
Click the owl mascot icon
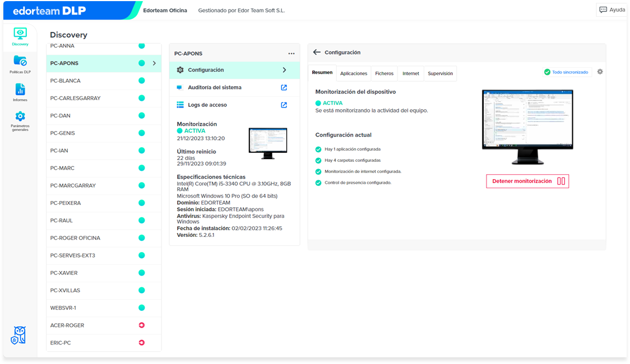point(18,335)
